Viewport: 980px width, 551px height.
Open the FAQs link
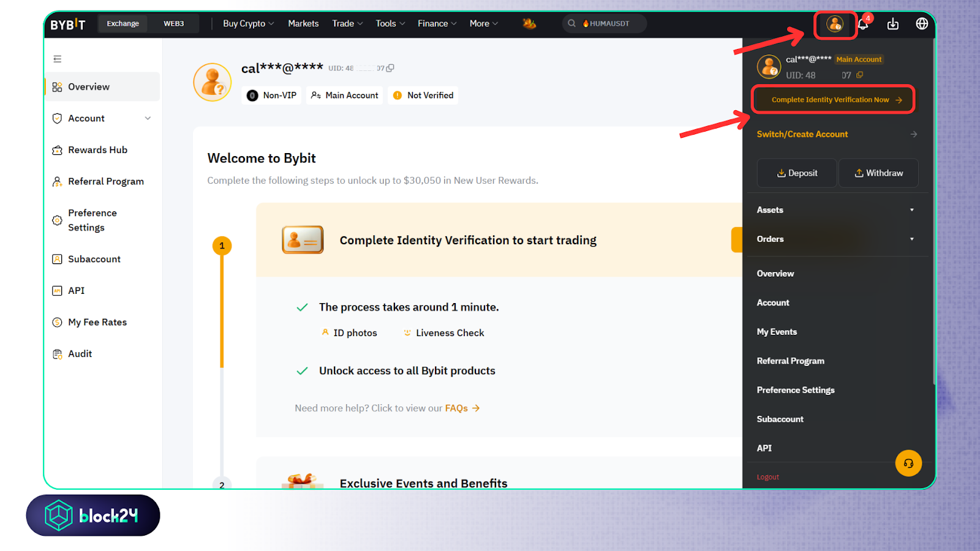pyautogui.click(x=462, y=408)
